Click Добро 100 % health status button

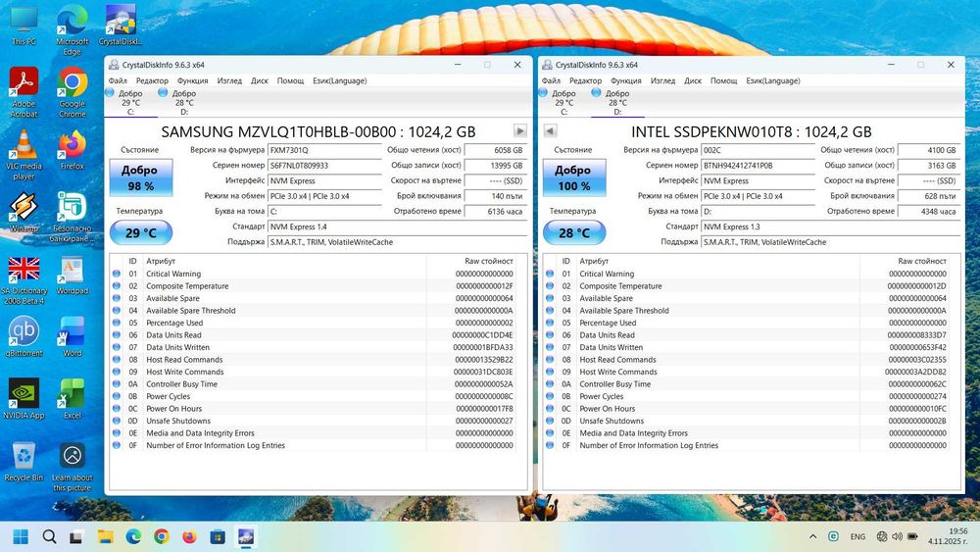point(573,177)
